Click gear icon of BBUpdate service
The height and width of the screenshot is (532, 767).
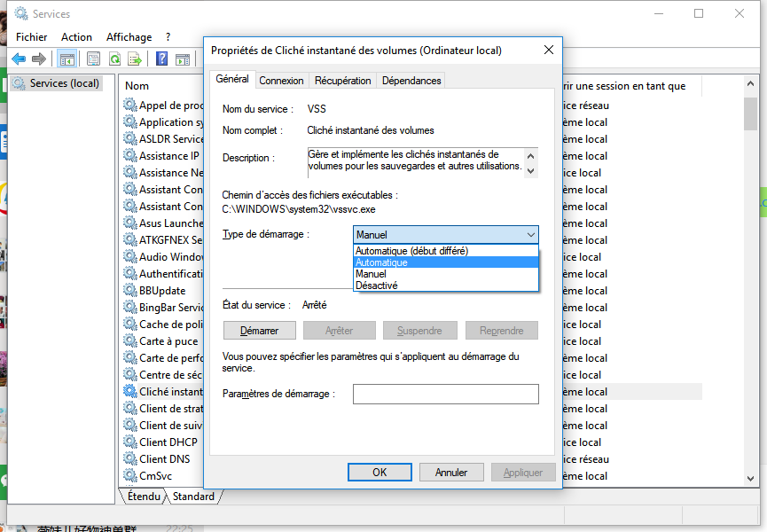click(x=129, y=291)
